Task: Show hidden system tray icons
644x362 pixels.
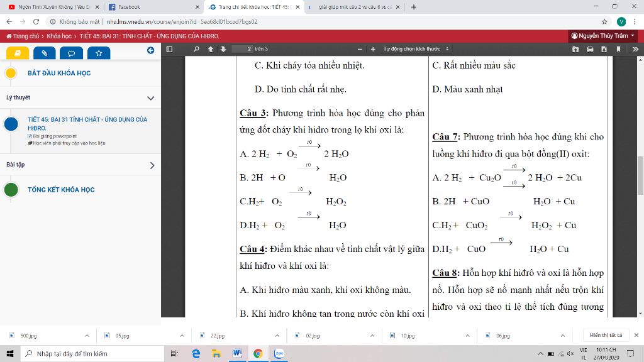Action: tap(540, 353)
